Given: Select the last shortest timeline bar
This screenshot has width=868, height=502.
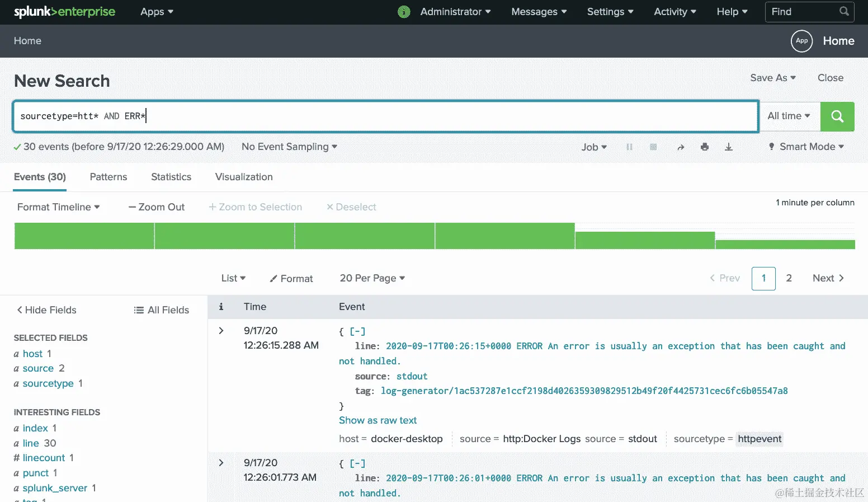Looking at the screenshot, I should point(785,245).
